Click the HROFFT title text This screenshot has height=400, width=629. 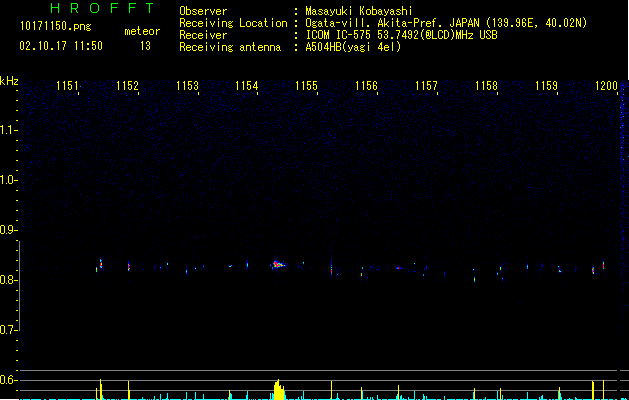click(x=102, y=8)
